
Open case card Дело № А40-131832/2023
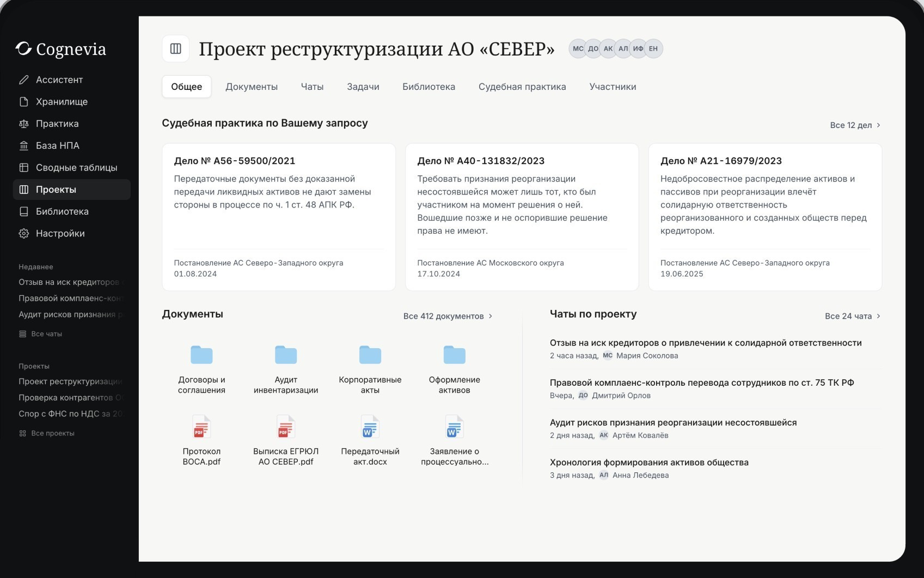point(522,217)
